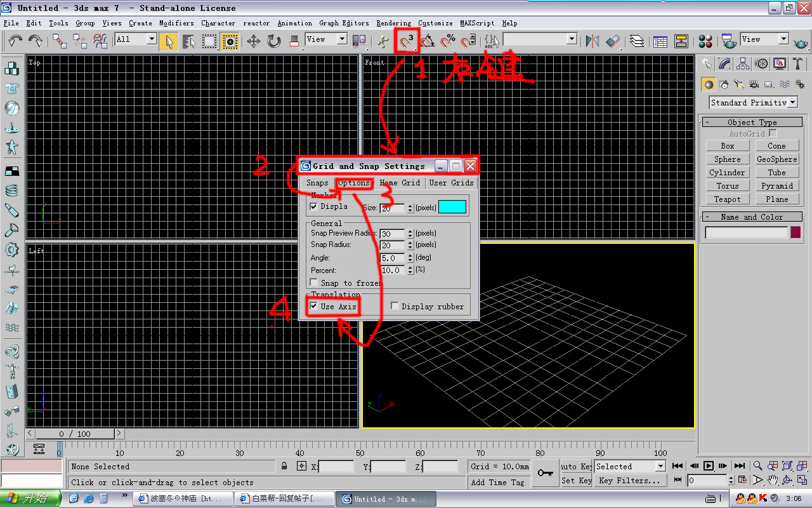Open Curve Editor from main toolbar
Screen dimensions: 812x508
[x=660, y=41]
